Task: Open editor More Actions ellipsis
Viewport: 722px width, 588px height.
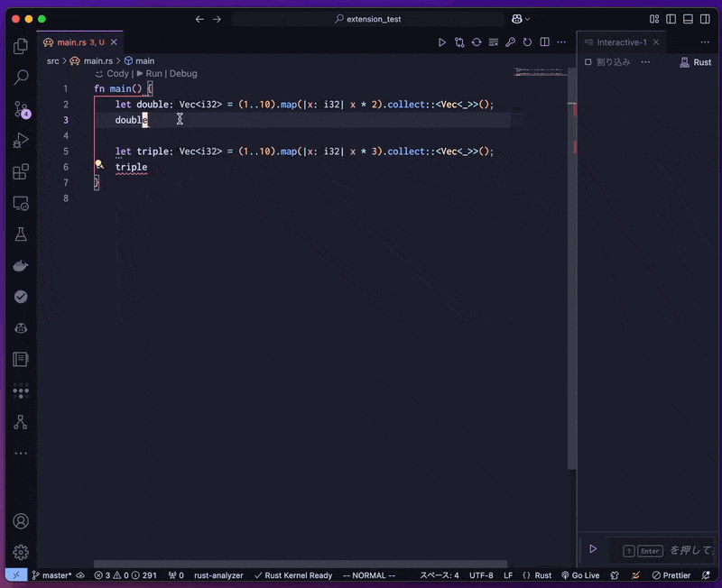Action: (561, 42)
